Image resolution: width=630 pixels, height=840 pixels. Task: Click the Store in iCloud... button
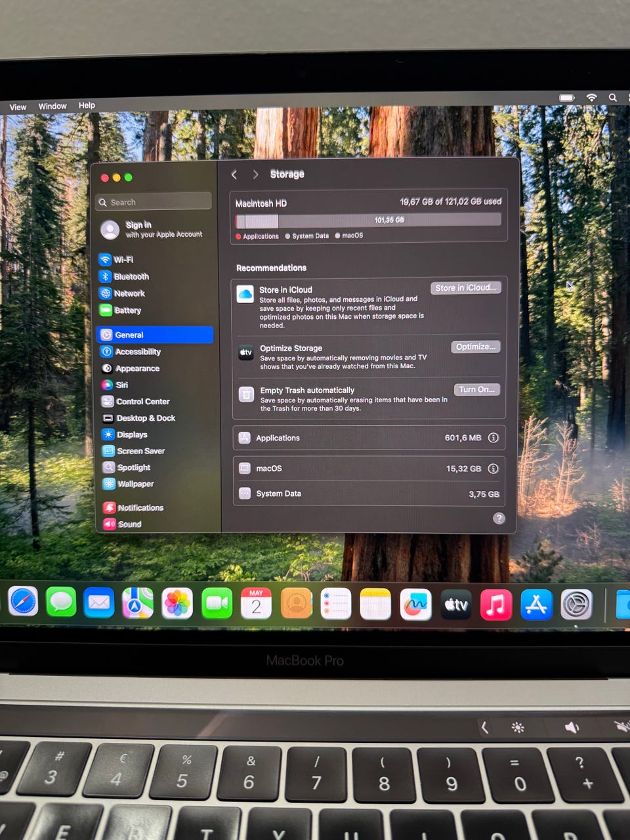coord(466,288)
